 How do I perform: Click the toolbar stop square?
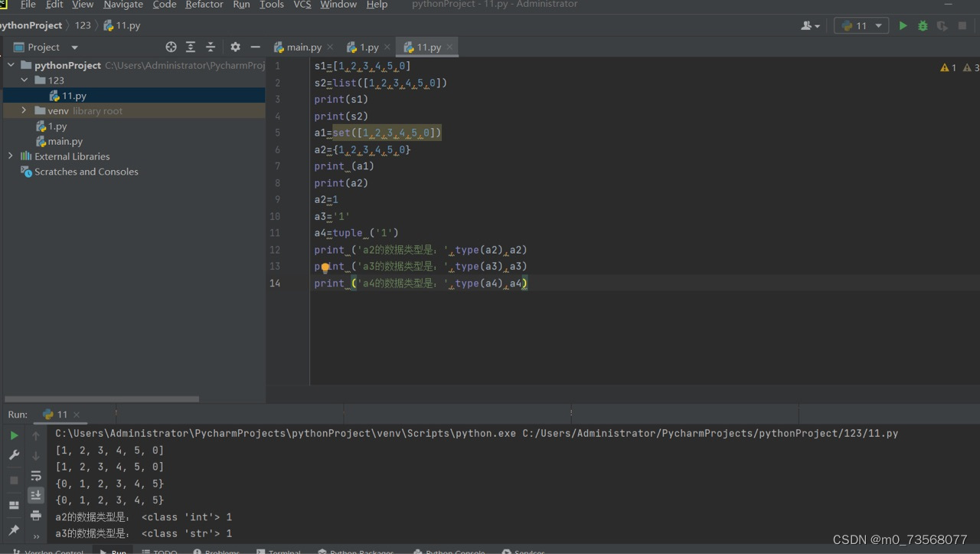click(x=962, y=25)
